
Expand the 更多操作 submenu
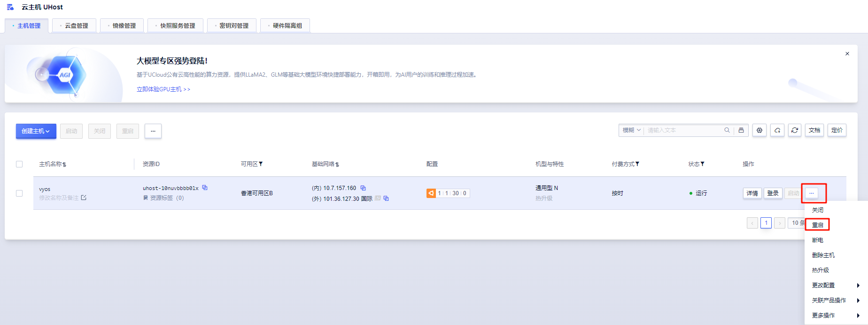tap(836, 316)
